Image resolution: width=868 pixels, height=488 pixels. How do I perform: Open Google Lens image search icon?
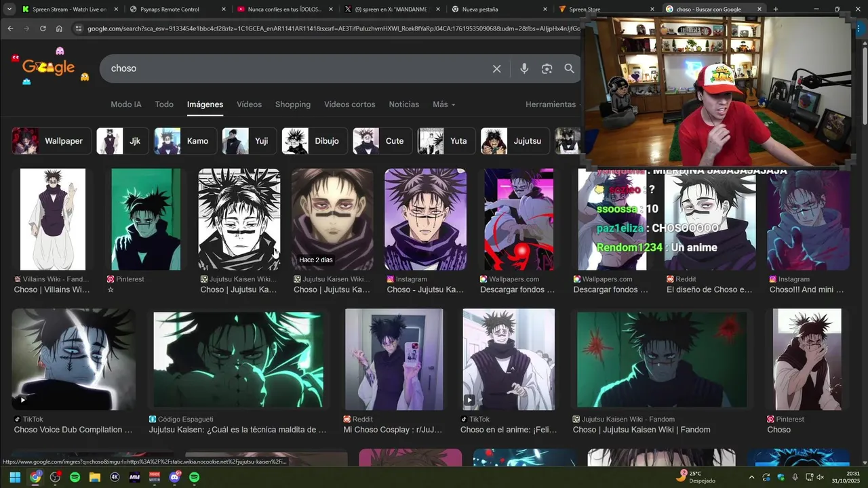[x=547, y=68]
